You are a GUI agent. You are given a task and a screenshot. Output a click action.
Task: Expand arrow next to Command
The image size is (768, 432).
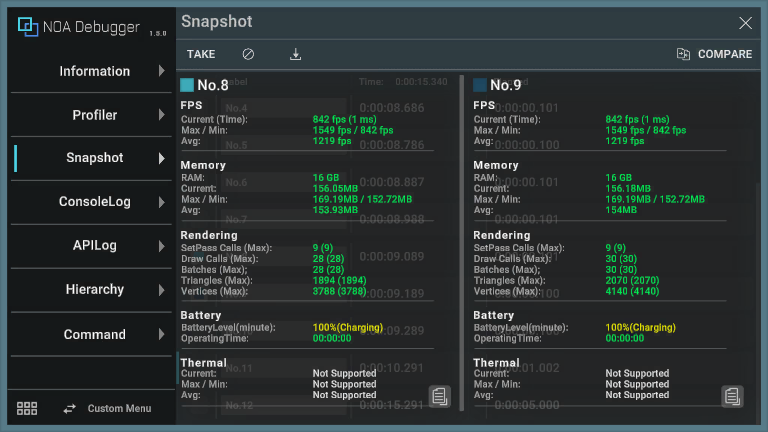[x=162, y=335]
